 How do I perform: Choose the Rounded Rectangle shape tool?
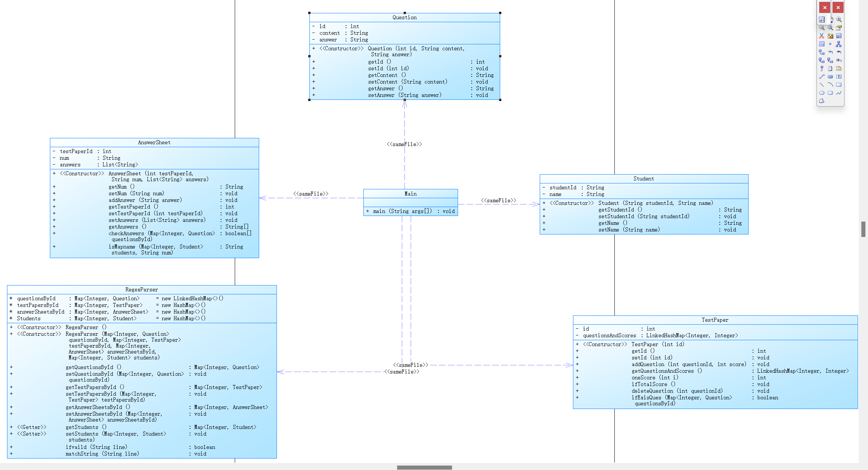pos(830,93)
